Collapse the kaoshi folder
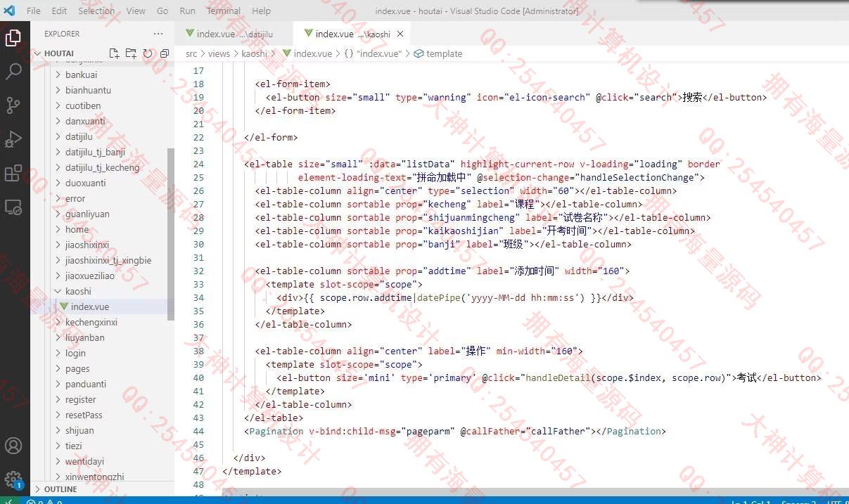 click(78, 291)
